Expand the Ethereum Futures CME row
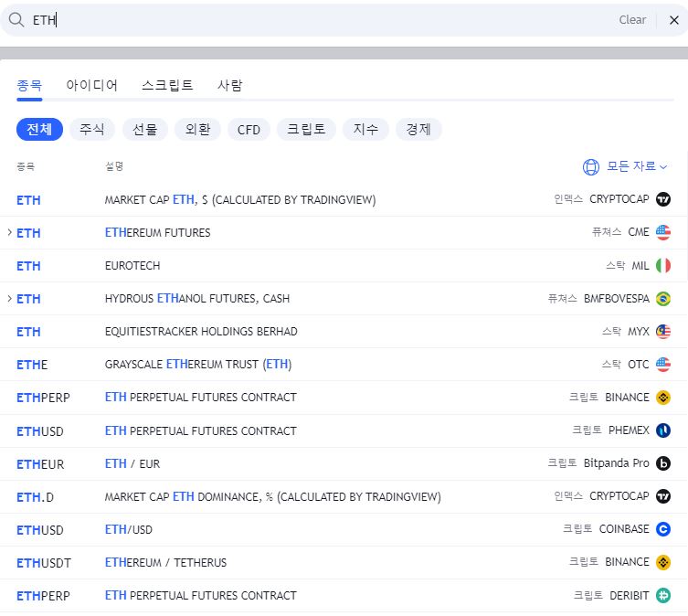Image resolution: width=688 pixels, height=616 pixels. pyautogui.click(x=10, y=232)
